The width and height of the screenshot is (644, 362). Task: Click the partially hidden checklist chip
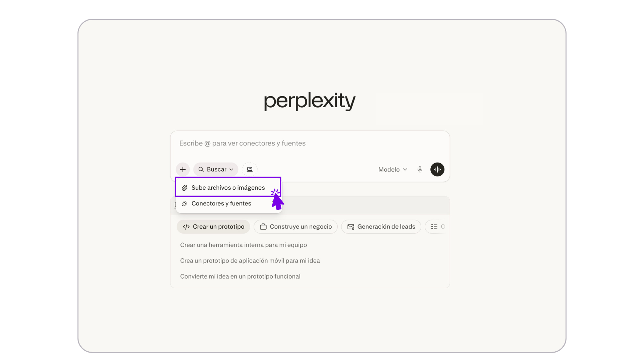435,227
